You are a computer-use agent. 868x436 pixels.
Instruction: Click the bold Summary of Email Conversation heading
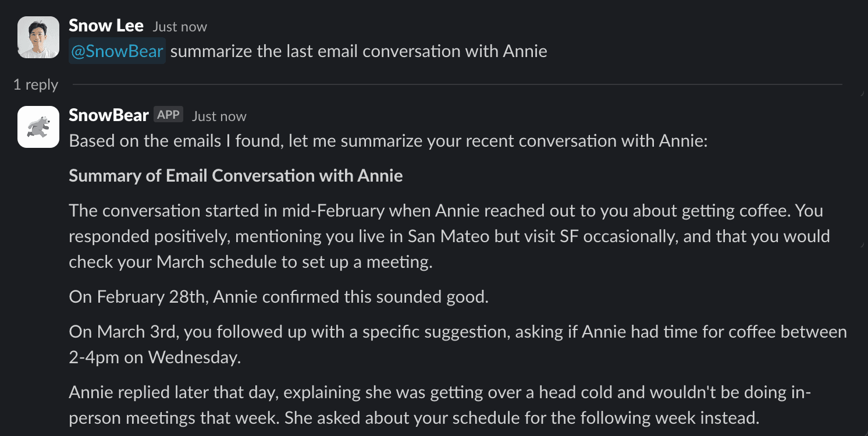click(236, 176)
